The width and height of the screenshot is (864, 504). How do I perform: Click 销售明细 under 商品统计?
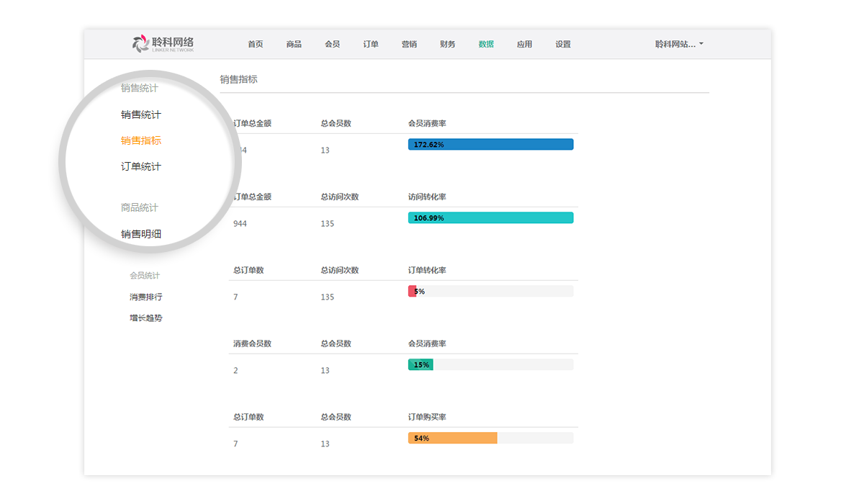[141, 234]
